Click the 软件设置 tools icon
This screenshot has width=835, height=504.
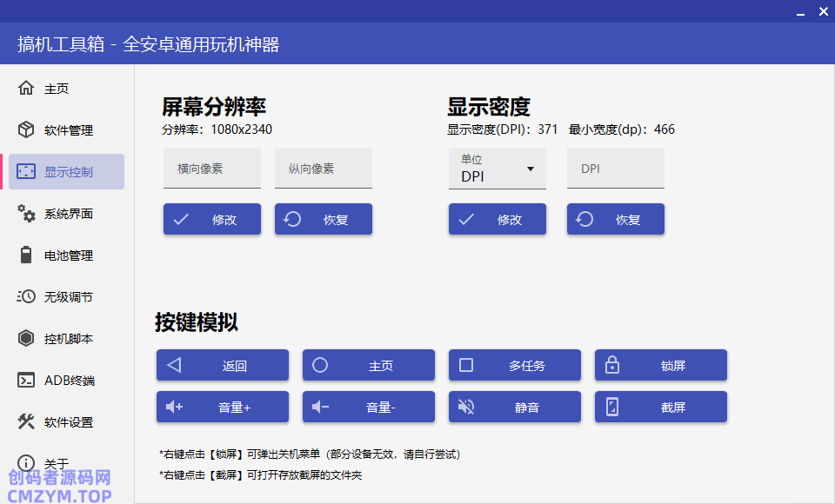(26, 422)
